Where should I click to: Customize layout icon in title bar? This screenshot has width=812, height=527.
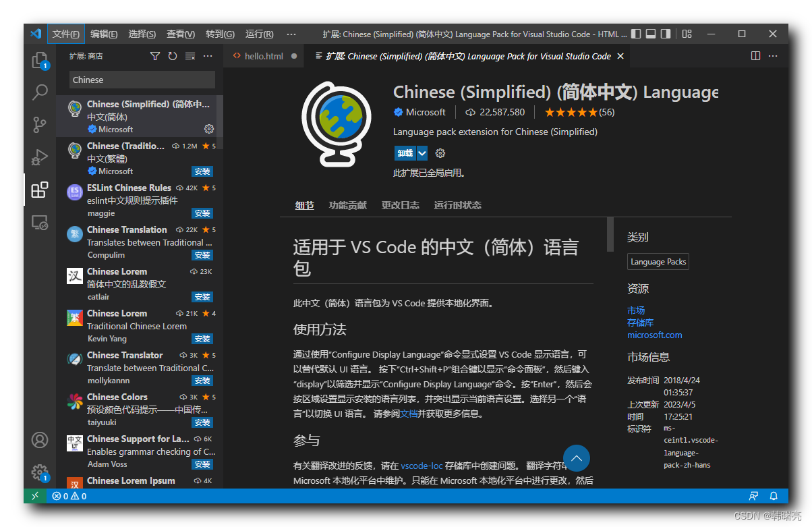coord(687,34)
